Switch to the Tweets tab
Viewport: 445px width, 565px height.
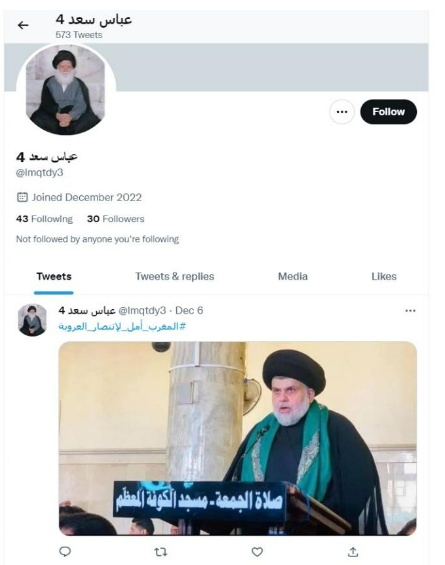coord(54,276)
